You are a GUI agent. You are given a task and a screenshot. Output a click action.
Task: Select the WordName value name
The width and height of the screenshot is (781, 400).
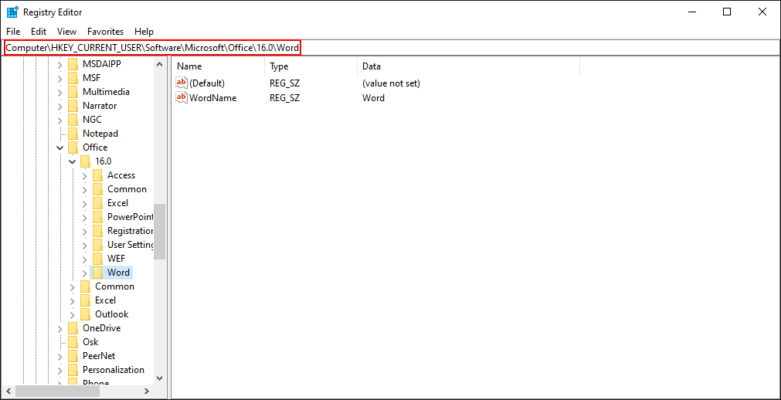213,98
